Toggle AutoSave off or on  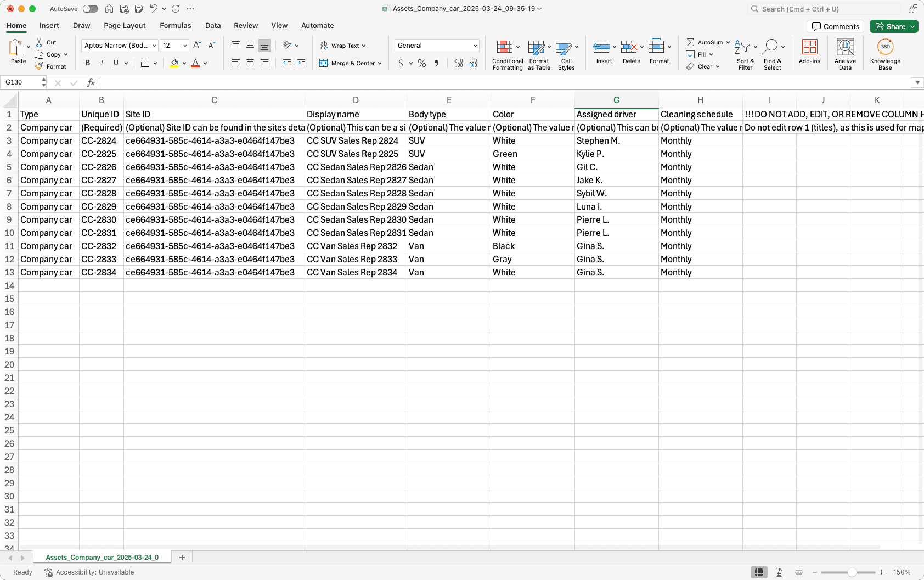[89, 8]
